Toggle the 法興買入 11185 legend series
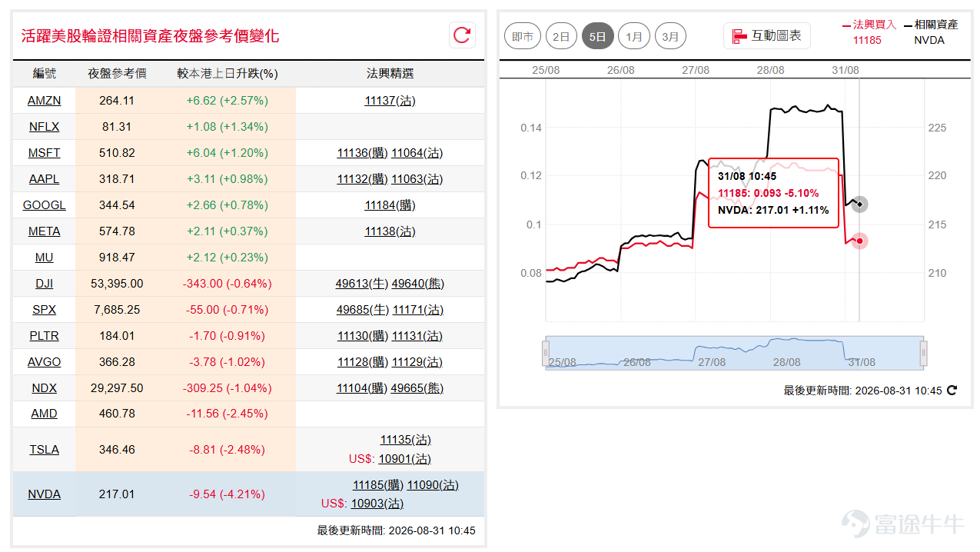The width and height of the screenshot is (980, 552). click(869, 32)
